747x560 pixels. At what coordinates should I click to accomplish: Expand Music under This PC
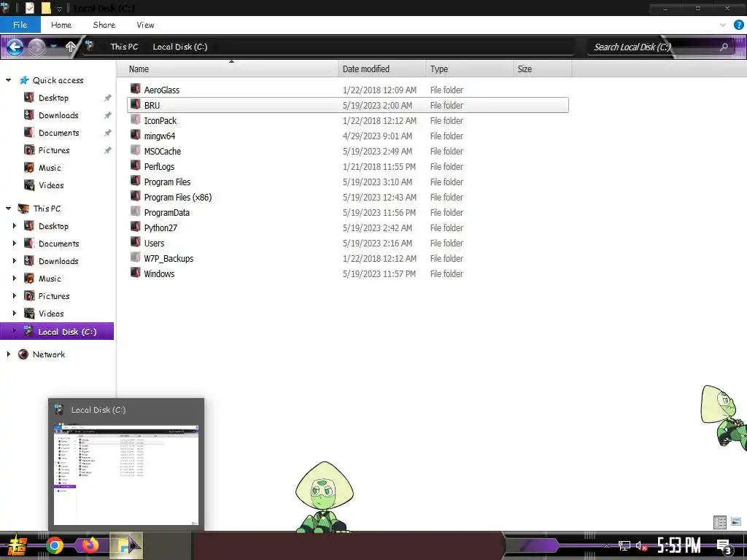15,278
